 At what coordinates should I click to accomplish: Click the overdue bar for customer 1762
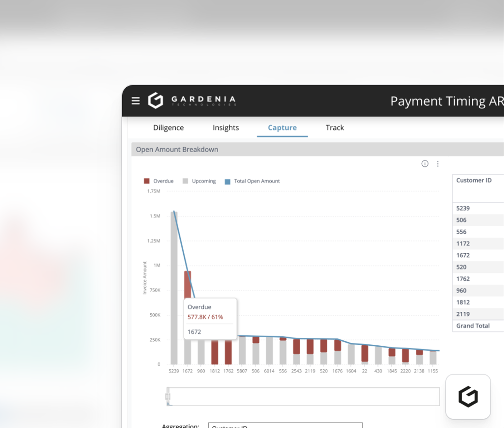(228, 352)
